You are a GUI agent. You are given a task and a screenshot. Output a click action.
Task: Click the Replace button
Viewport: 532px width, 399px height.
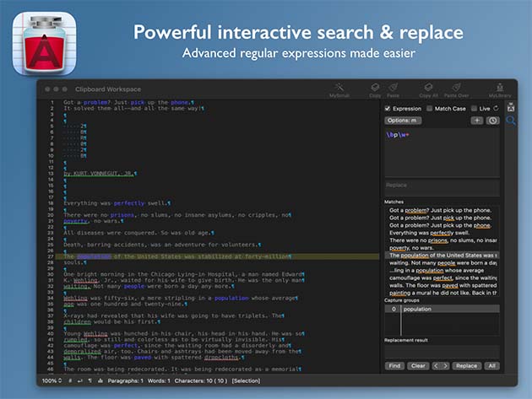[466, 365]
